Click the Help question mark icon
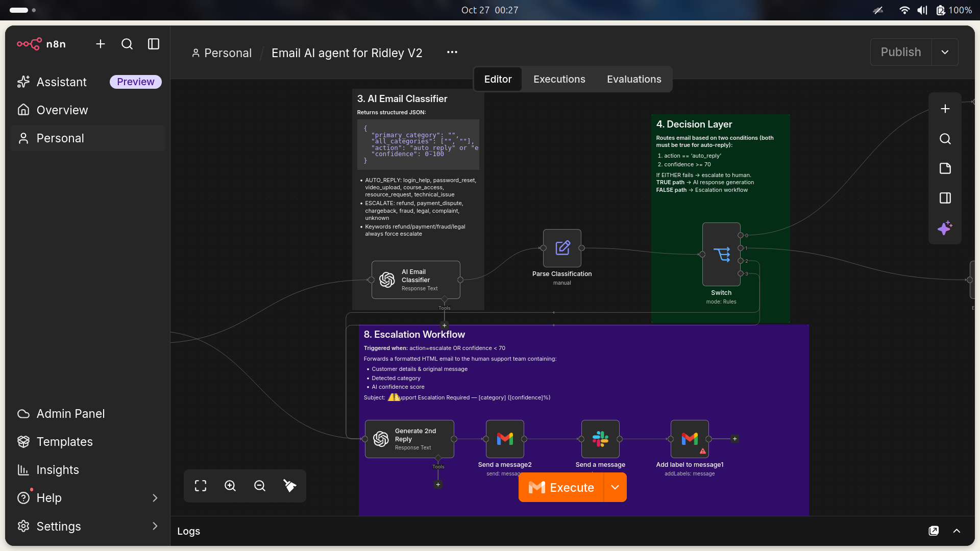 pos(23,497)
